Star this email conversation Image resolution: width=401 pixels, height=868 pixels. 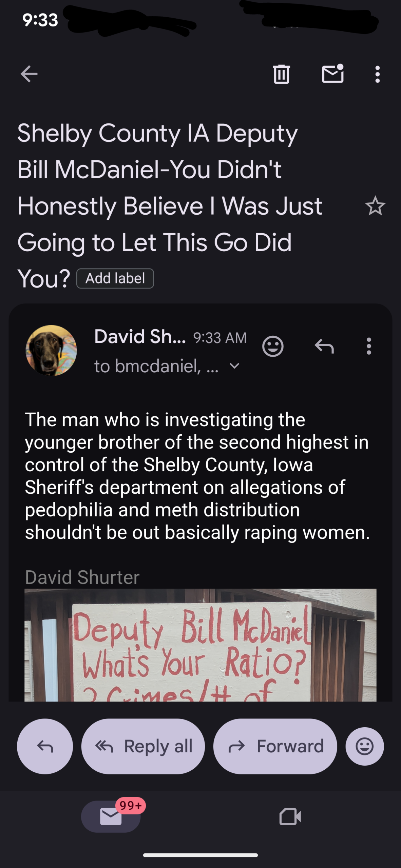pyautogui.click(x=375, y=206)
